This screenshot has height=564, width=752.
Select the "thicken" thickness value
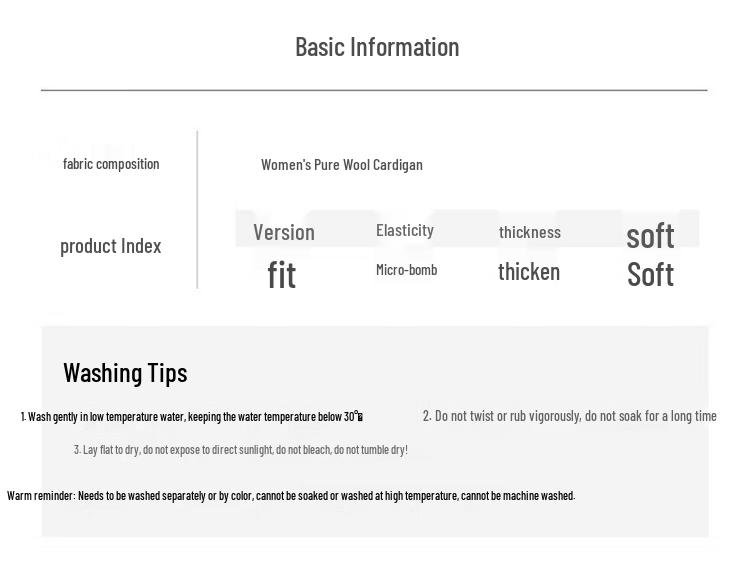coord(529,272)
